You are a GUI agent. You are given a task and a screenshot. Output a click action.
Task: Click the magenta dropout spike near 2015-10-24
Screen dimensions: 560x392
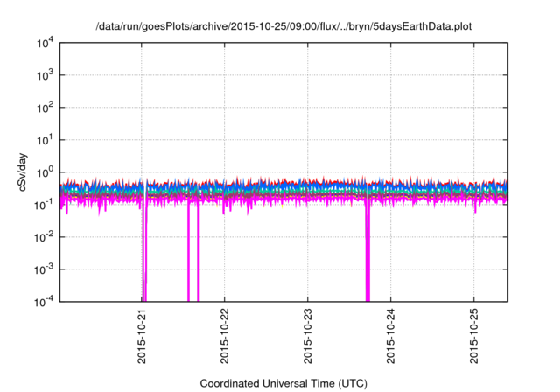click(367, 254)
